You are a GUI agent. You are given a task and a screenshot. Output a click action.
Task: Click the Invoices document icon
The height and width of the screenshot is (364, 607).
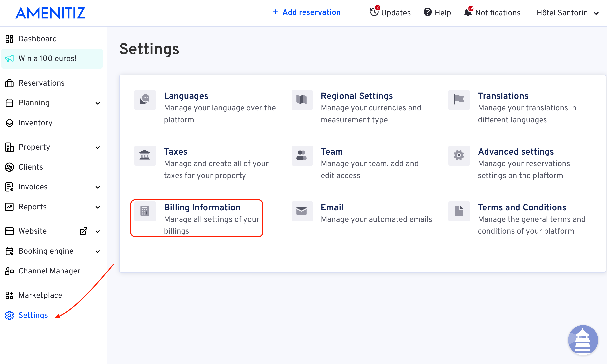(x=9, y=187)
